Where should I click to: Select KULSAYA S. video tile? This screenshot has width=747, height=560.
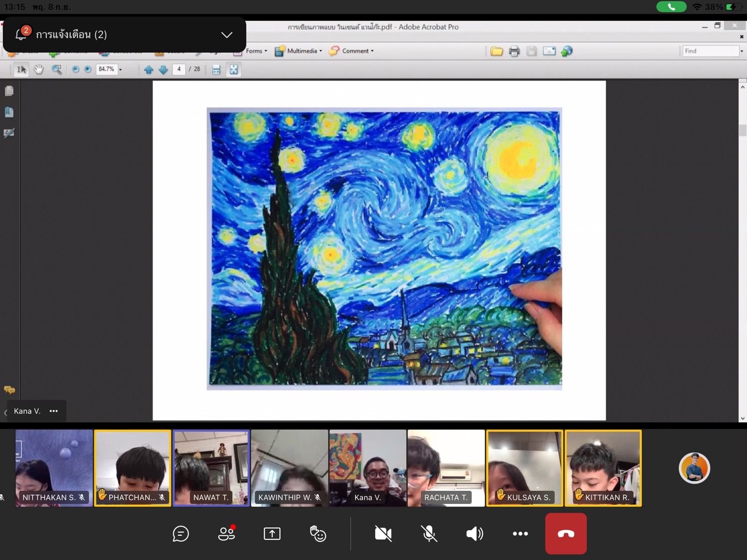525,468
